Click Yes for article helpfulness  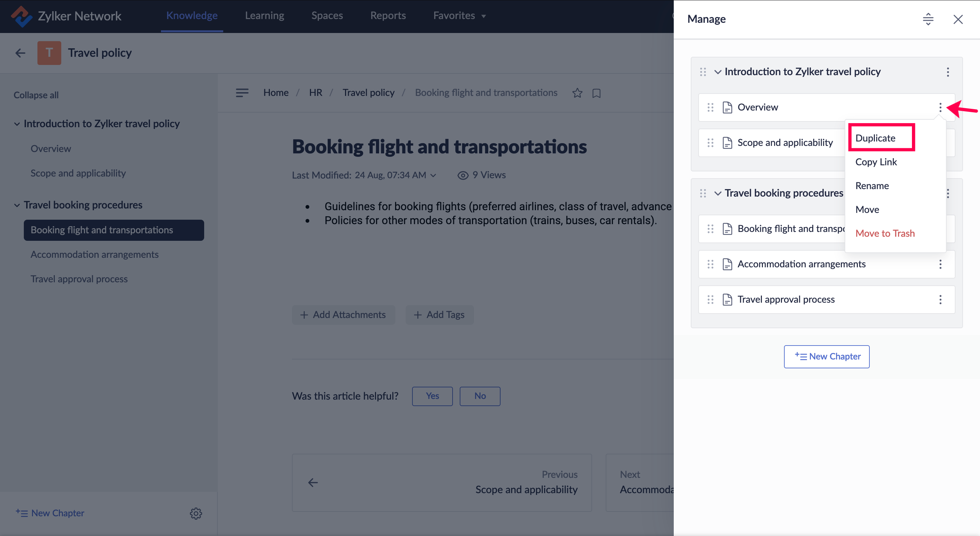(432, 396)
